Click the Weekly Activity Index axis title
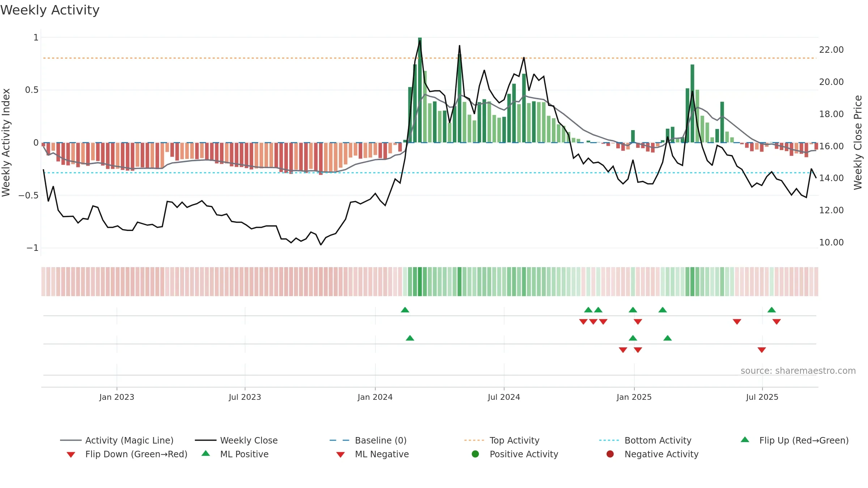This screenshot has width=868, height=488. click(6, 142)
